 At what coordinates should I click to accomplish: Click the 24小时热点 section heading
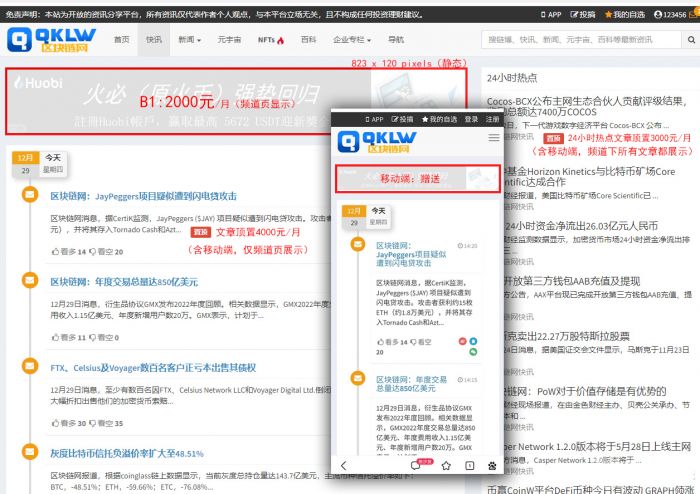(512, 78)
